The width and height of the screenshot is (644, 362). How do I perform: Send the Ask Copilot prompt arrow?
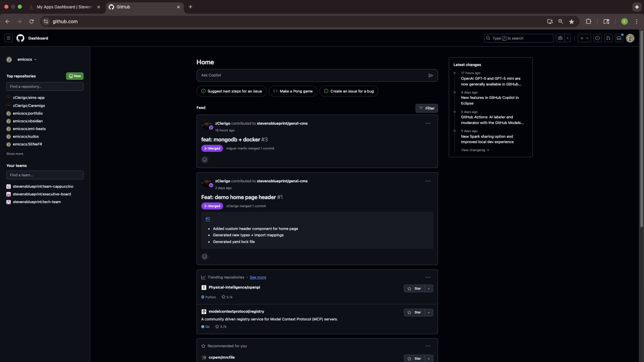coord(430,75)
